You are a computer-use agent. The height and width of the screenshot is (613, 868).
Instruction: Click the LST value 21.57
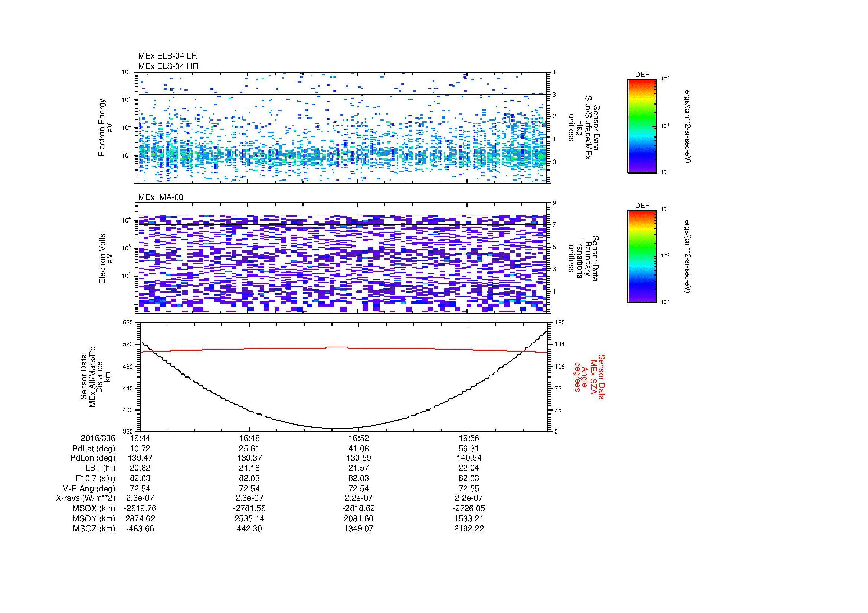click(x=359, y=468)
